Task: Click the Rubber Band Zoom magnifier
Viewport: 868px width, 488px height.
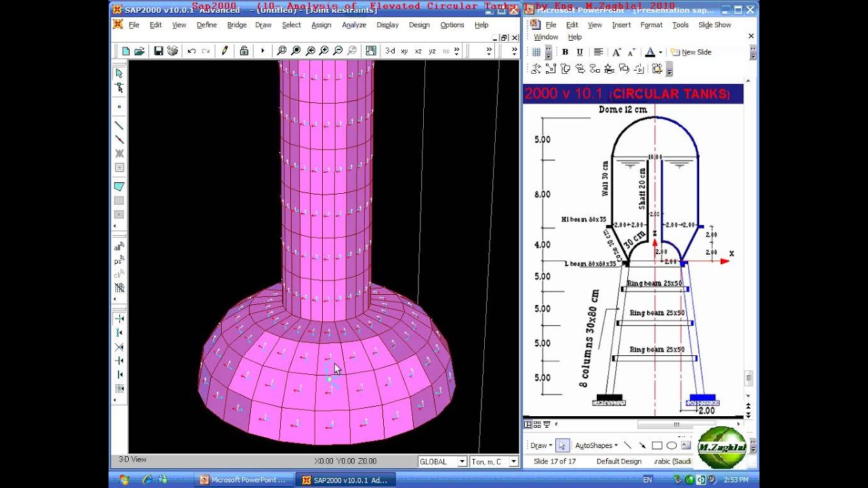Action: [x=282, y=51]
